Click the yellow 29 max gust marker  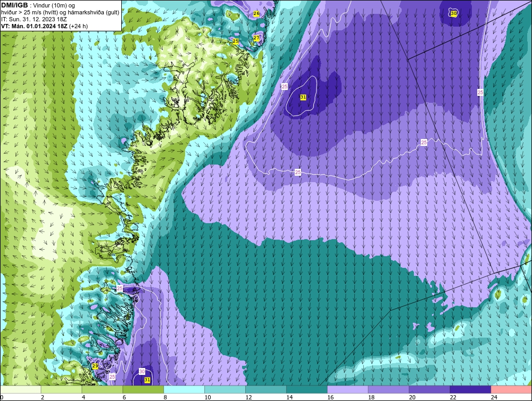pyautogui.click(x=95, y=366)
